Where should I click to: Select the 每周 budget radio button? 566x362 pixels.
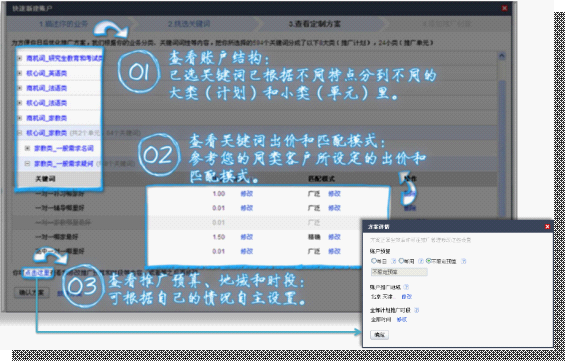[x=401, y=261]
